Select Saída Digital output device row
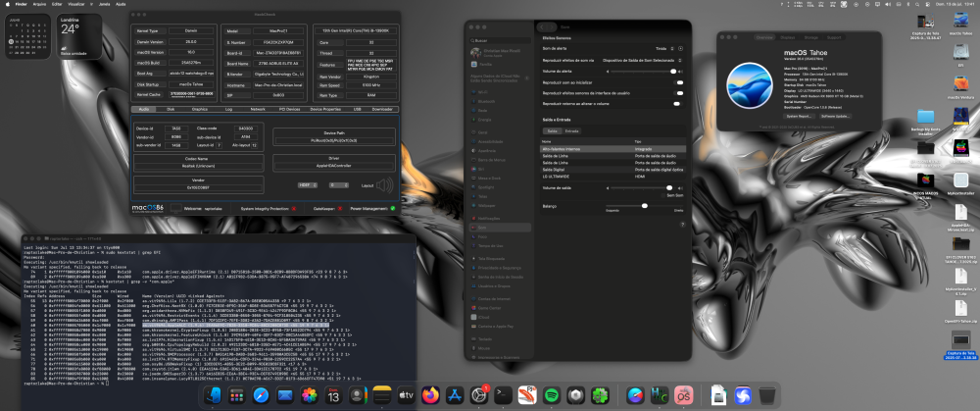980x411 pixels. 612,170
